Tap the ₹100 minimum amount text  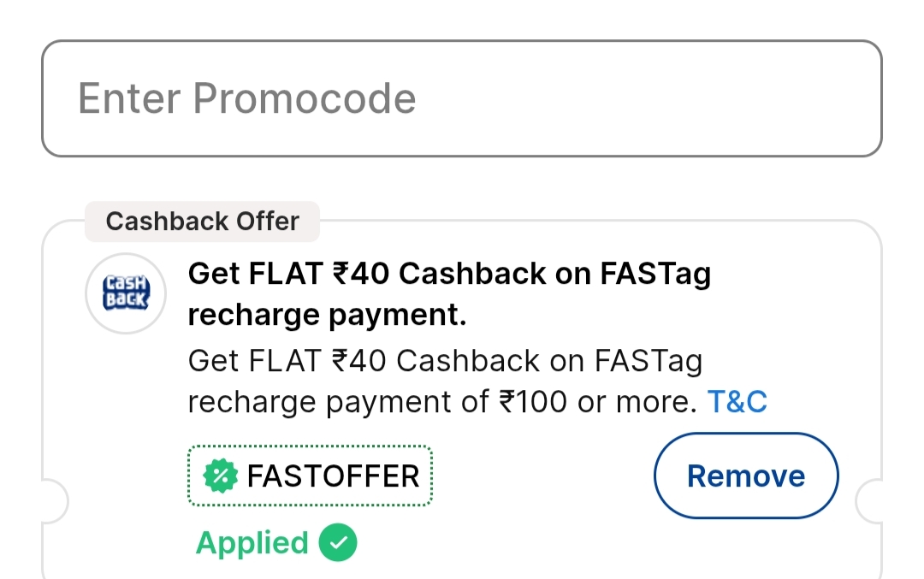(534, 401)
